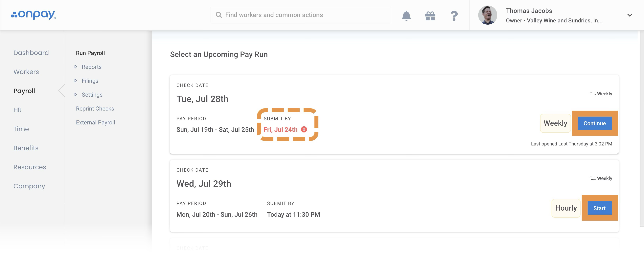Click the Select an Upcoming Pay Run heading
Image resolution: width=644 pixels, height=256 pixels.
(219, 54)
